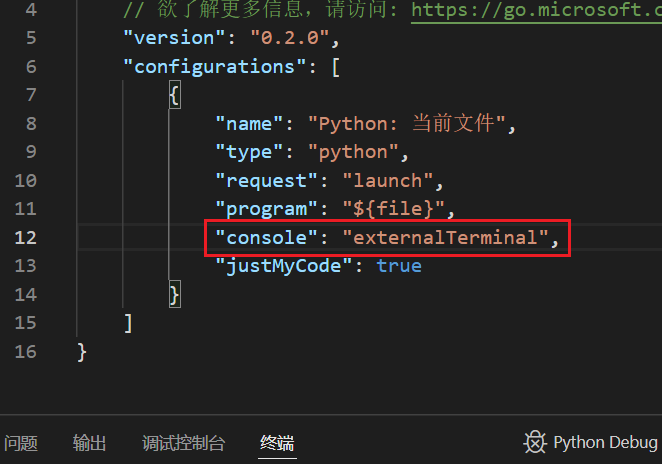The image size is (662, 464).
Task: Click the "Python: 当前文件" name value
Action: point(409,124)
